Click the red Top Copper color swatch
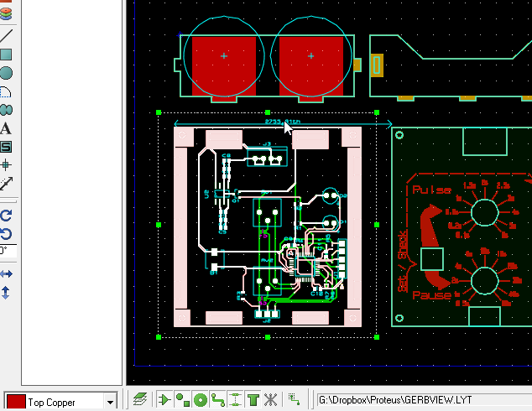Viewport: 532px width, 411px height. coord(14,403)
